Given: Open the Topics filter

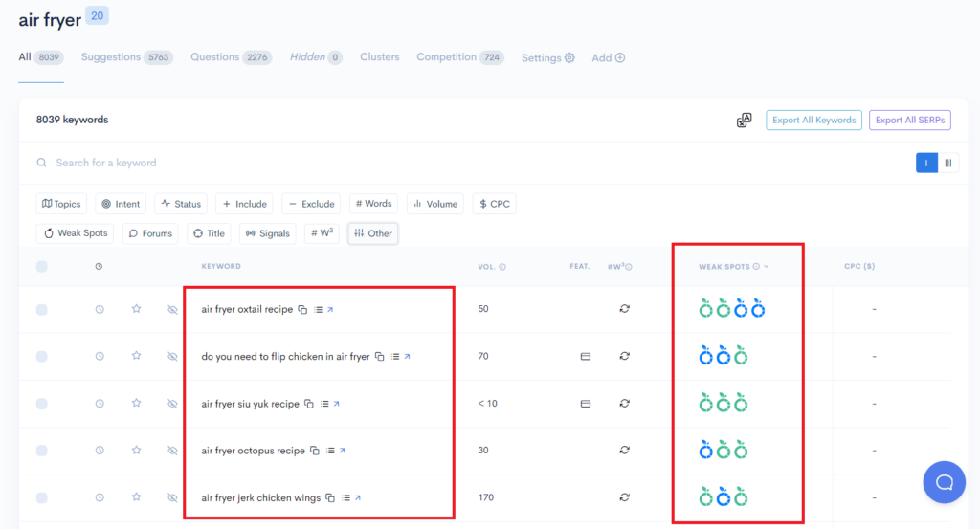Looking at the screenshot, I should point(61,204).
